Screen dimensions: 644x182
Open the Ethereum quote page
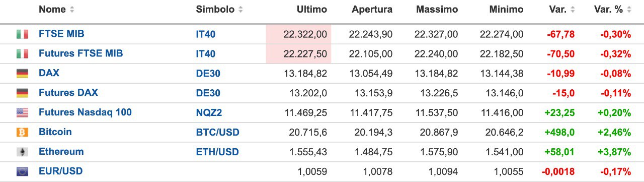[x=61, y=152]
